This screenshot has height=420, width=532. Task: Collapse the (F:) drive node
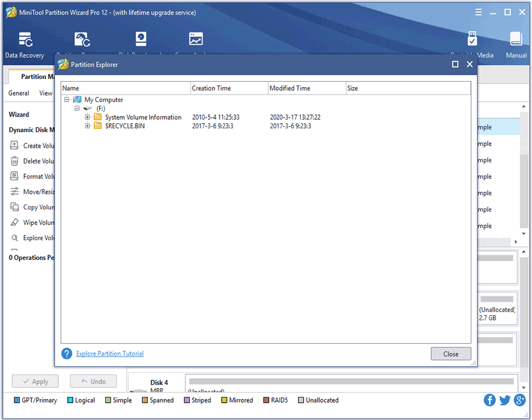click(77, 109)
